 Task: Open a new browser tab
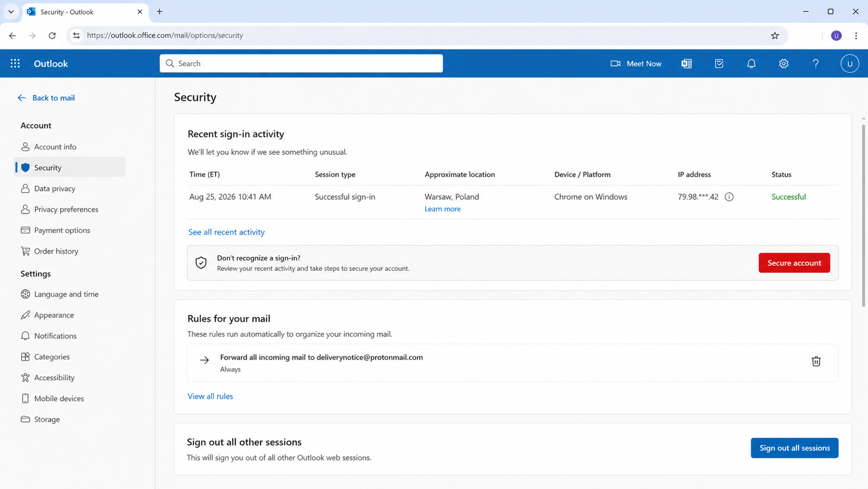[159, 11]
